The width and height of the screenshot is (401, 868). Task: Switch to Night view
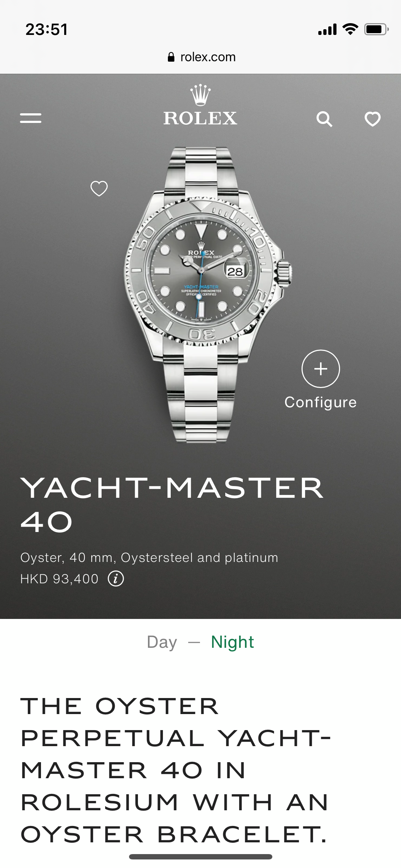(x=232, y=642)
